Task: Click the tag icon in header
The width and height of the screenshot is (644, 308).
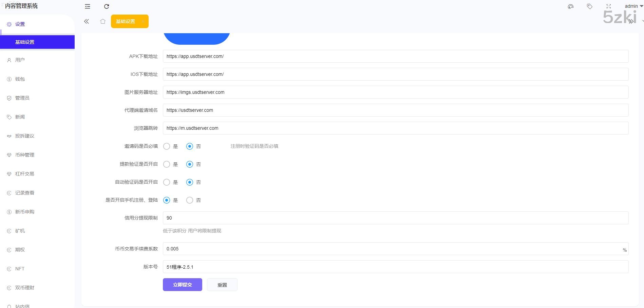Action: (x=590, y=6)
